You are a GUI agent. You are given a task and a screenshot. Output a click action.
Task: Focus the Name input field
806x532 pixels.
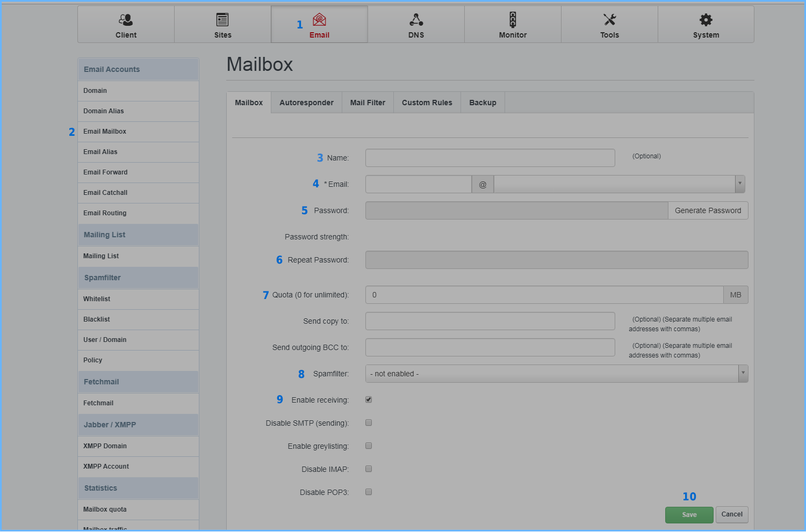click(x=490, y=158)
